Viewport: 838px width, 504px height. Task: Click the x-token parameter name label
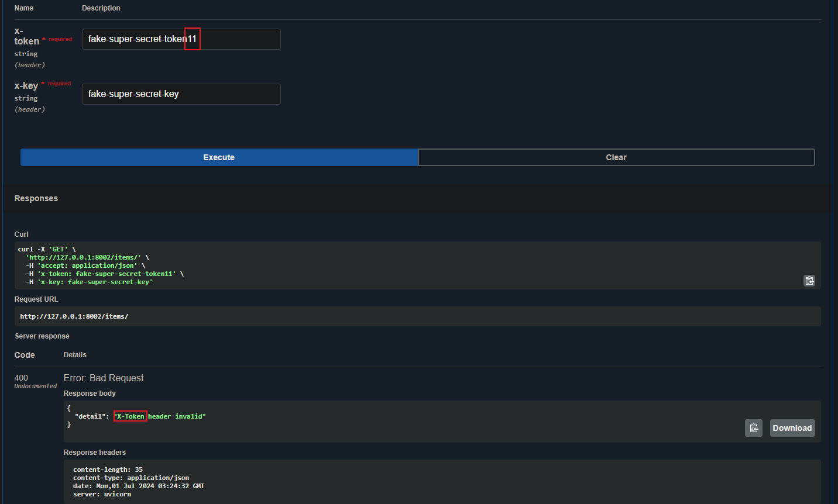pos(26,36)
